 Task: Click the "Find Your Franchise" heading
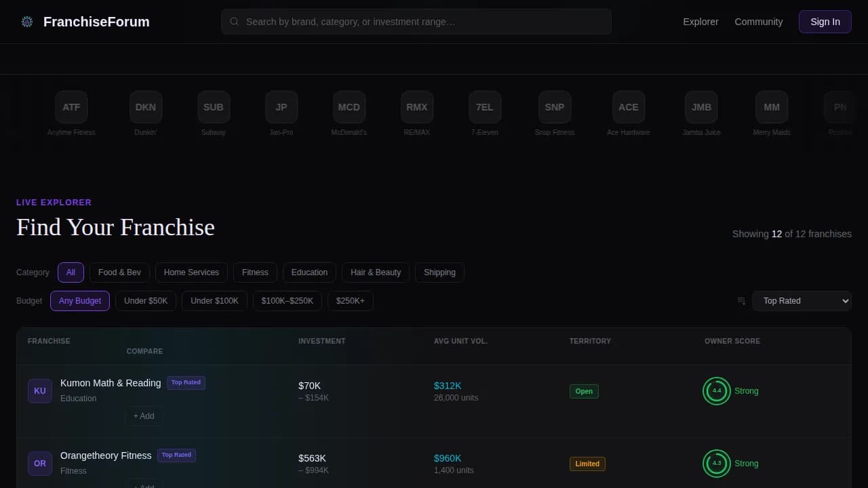pos(115,227)
